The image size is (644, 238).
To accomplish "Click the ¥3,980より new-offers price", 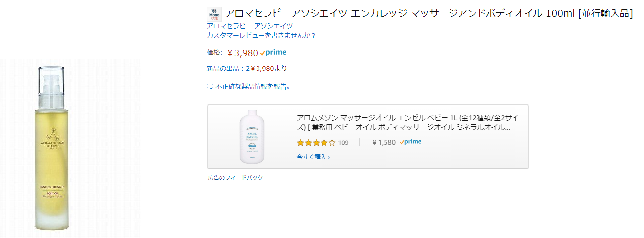I will pyautogui.click(x=268, y=68).
